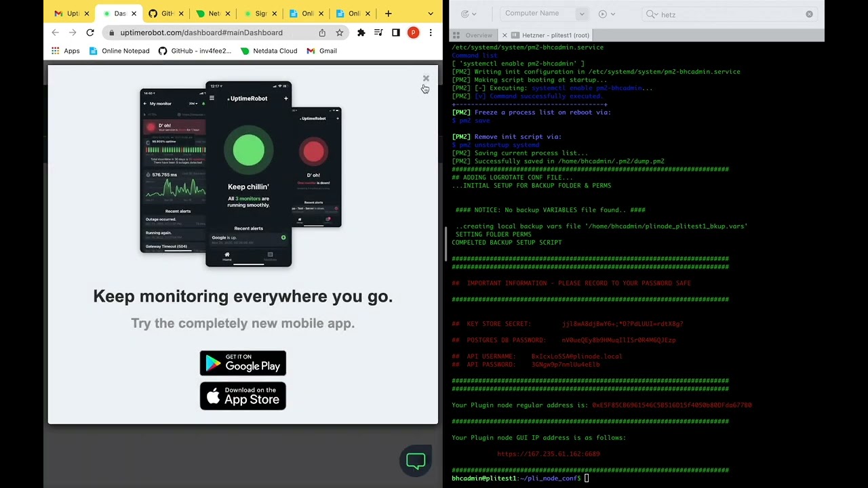Switch to the 'Sign' UptimeRobot tab
Screen dimensions: 868x488
coord(260,14)
